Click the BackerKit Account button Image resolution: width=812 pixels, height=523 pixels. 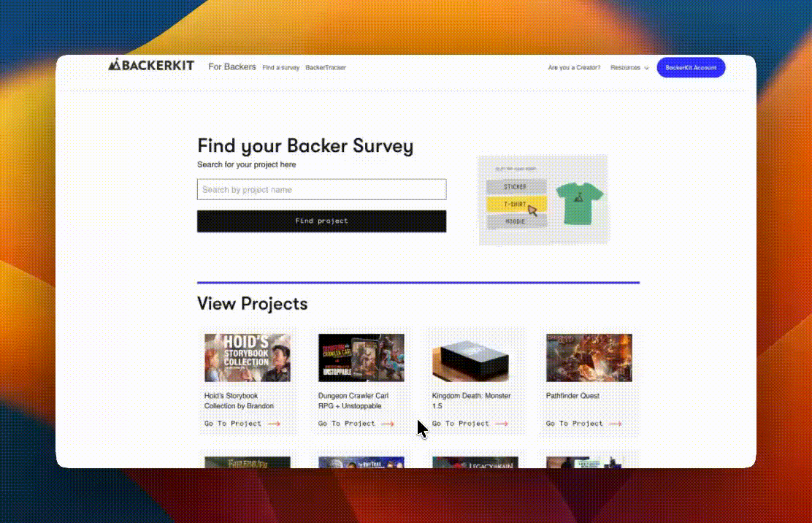coord(691,67)
